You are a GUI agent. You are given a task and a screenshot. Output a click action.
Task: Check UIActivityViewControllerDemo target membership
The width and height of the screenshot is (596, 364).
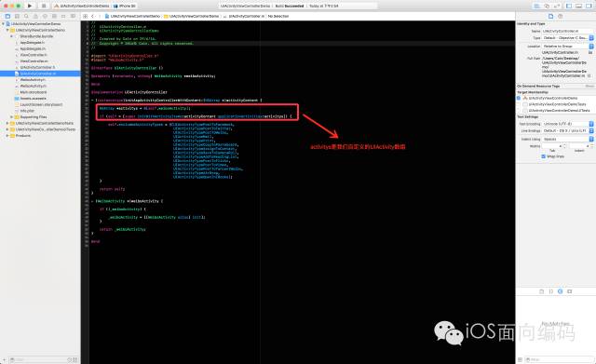(519, 98)
